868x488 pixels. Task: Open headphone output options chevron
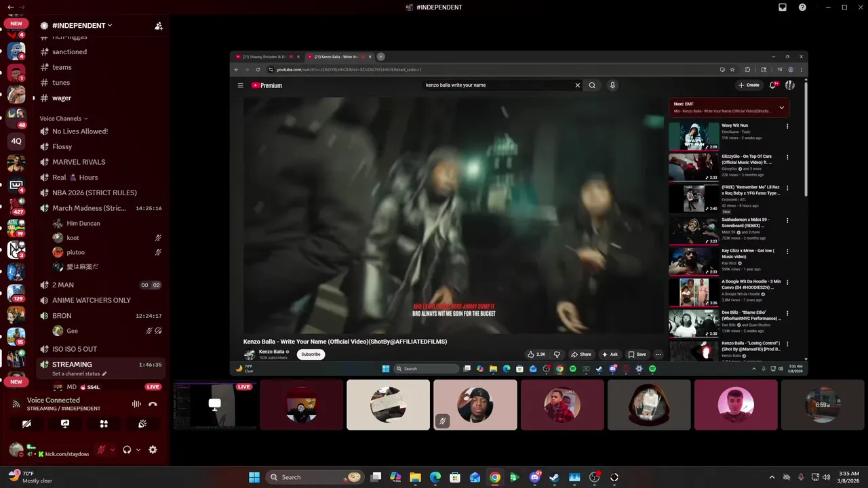138,449
